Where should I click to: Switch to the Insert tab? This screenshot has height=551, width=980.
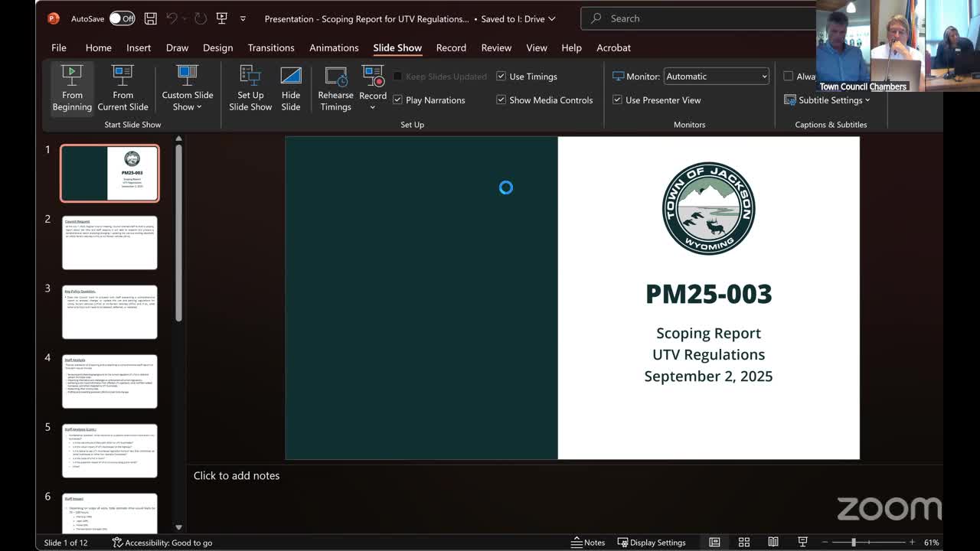139,47
